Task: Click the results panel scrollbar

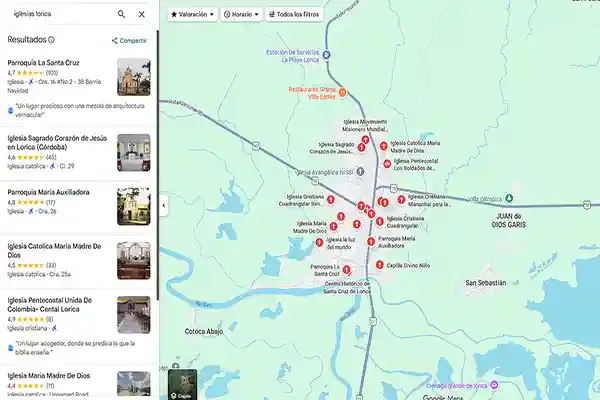Action: click(x=158, y=165)
